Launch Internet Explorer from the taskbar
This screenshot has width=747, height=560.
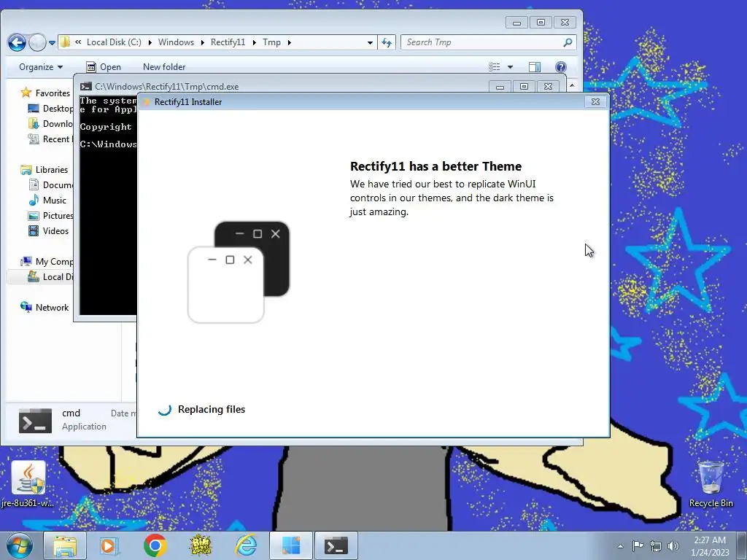click(247, 545)
